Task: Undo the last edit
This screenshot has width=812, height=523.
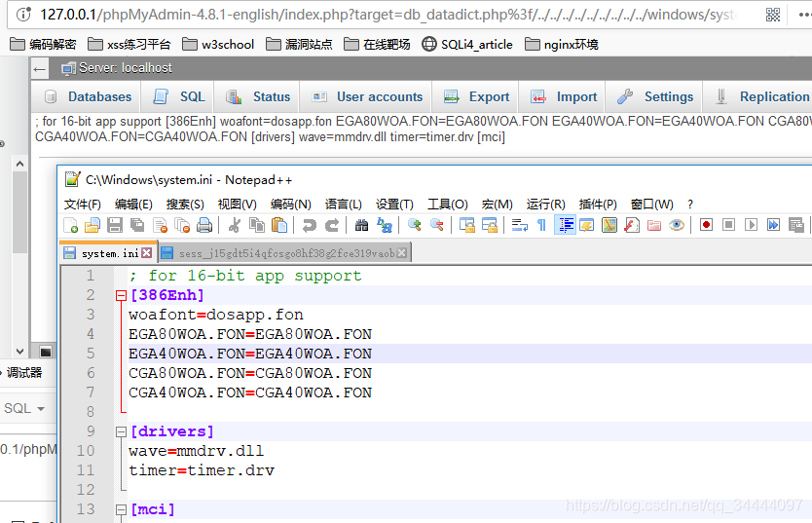Action: (310, 225)
